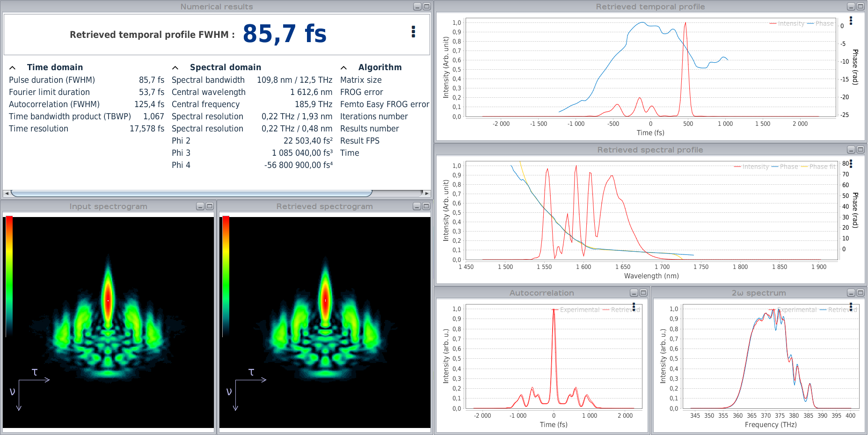This screenshot has height=435, width=868.
Task: Maximize the Autocorrelation panel
Action: (x=643, y=293)
